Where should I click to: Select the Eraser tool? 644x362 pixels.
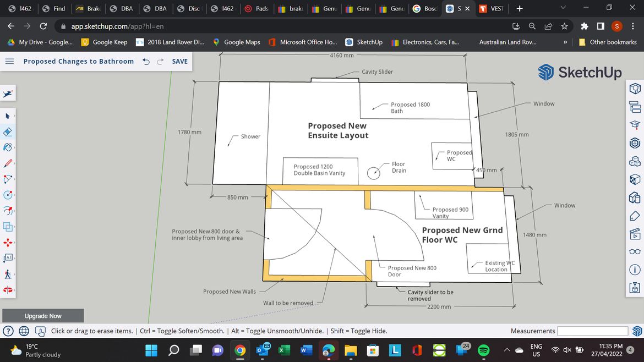point(8,132)
